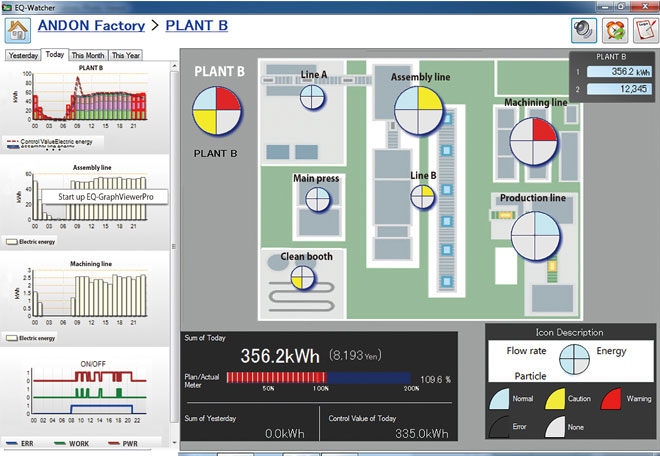Screen dimensions: 660x456
Task: Click the ON/OFF status chart thumbnail
Action: 89,393
